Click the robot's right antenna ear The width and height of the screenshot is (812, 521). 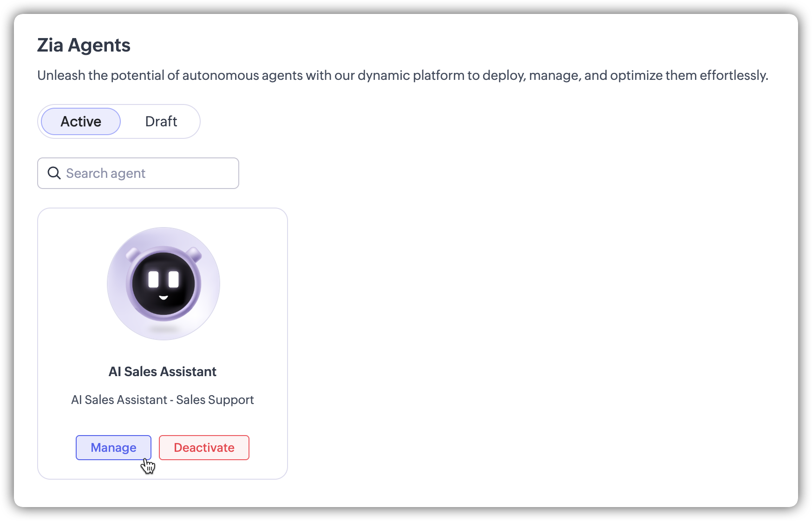[x=194, y=254]
